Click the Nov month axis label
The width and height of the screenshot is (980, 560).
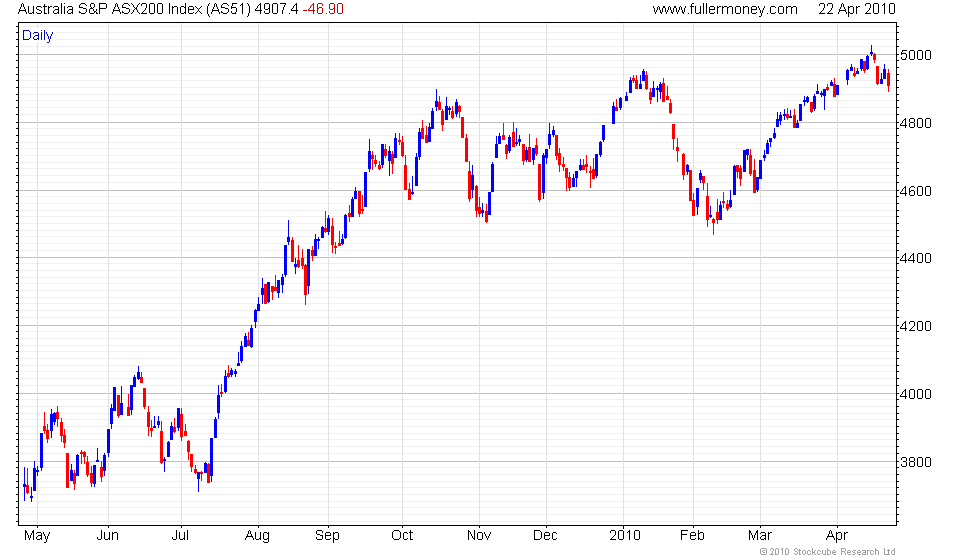point(479,536)
